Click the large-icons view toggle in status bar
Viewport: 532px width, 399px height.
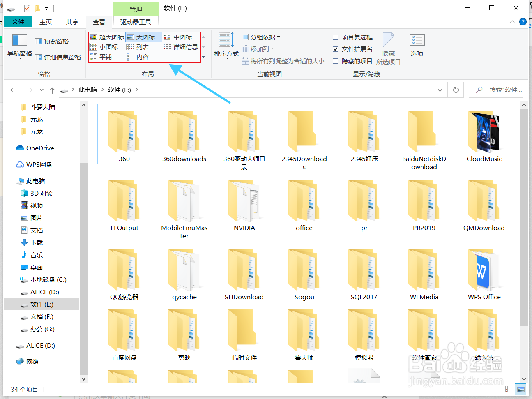pyautogui.click(x=520, y=389)
